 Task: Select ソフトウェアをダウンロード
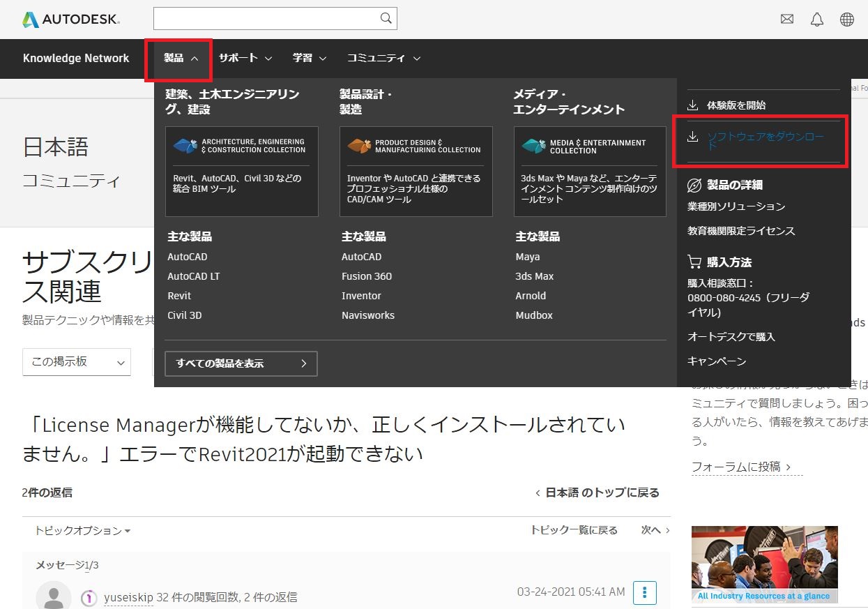tap(766, 142)
